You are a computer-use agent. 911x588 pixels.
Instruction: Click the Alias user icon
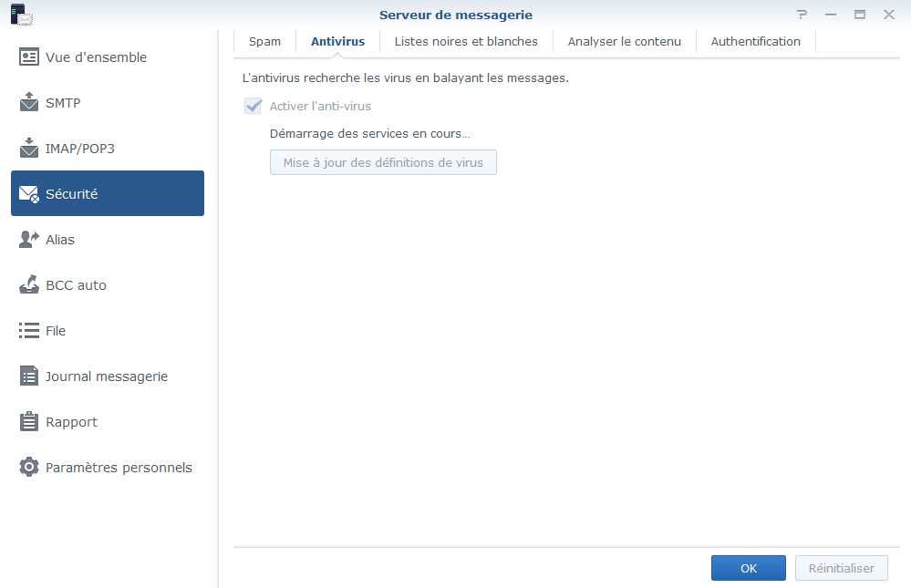pyautogui.click(x=29, y=239)
